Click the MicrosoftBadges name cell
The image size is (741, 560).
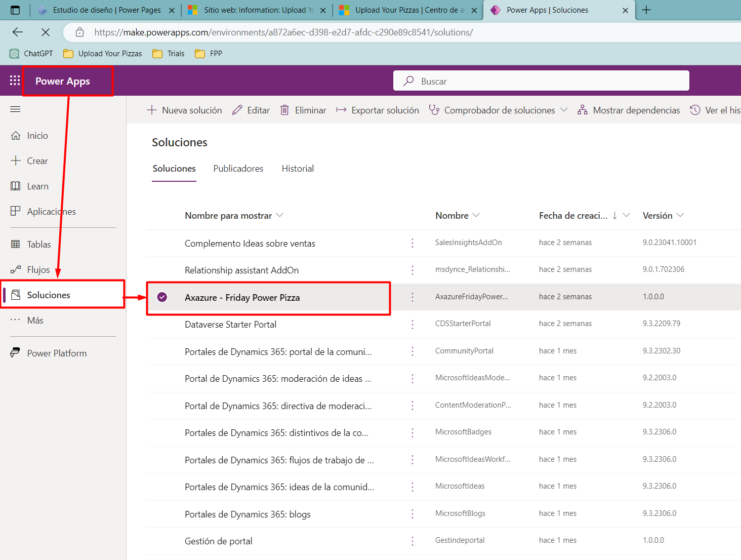coord(464,432)
